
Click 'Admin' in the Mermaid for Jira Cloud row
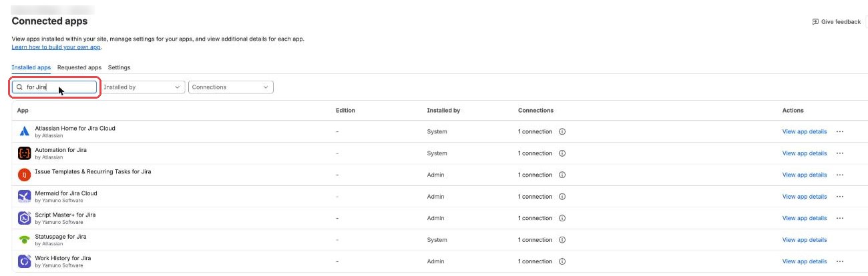click(435, 197)
